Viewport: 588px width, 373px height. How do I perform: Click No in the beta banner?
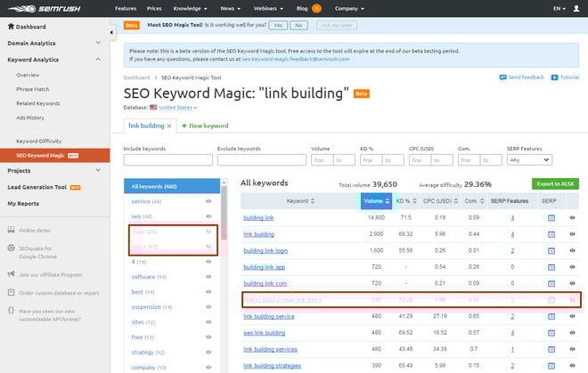pos(298,25)
